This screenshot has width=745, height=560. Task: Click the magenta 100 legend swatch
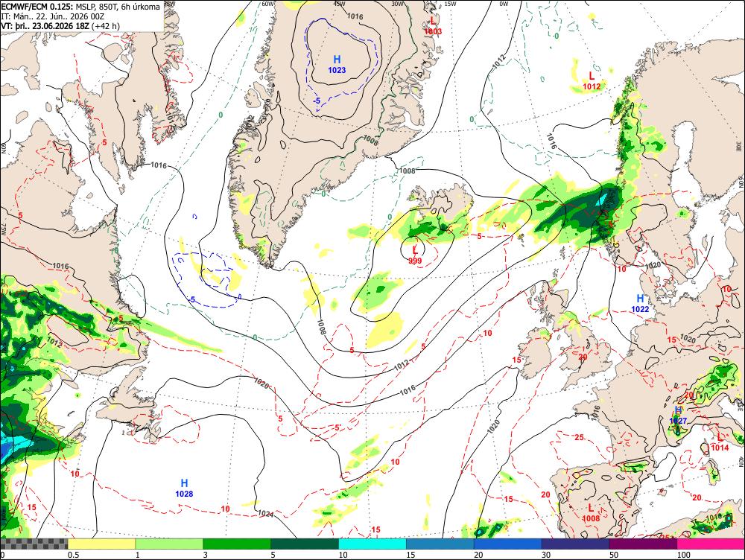(x=711, y=544)
